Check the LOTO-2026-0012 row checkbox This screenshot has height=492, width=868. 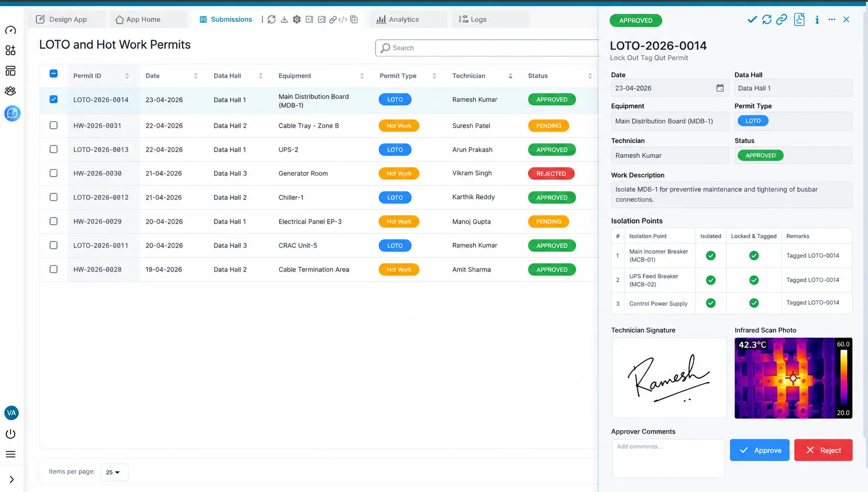54,197
